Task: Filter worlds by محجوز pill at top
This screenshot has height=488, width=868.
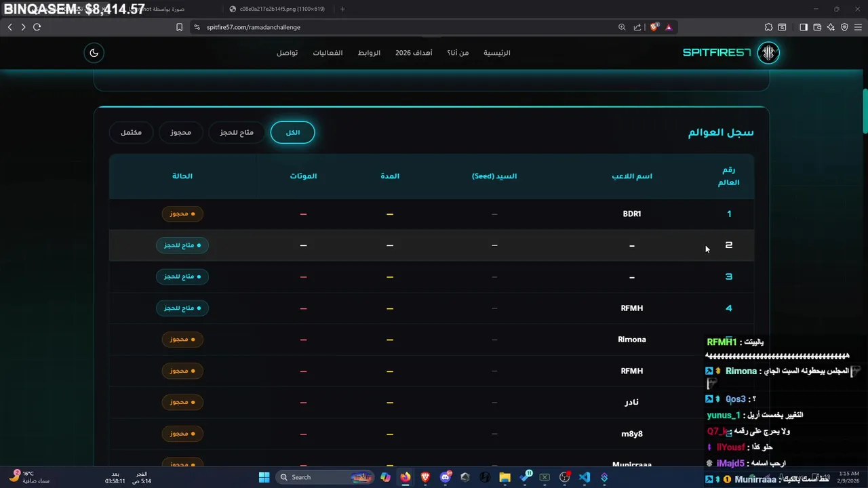Action: pyautogui.click(x=180, y=132)
